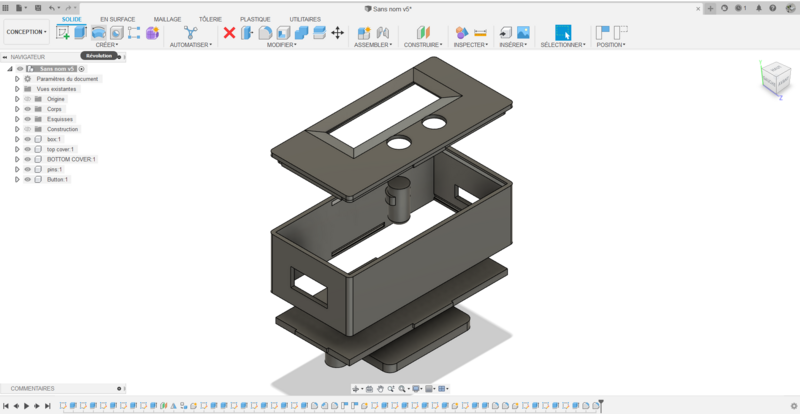Expand the Corps folder
800x414 pixels.
17,109
